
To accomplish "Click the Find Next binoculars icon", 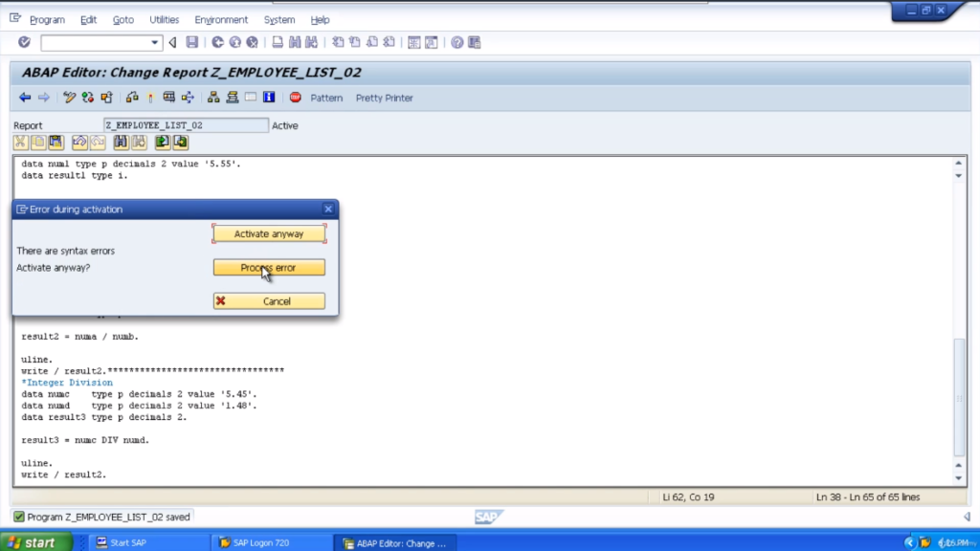I will (312, 42).
